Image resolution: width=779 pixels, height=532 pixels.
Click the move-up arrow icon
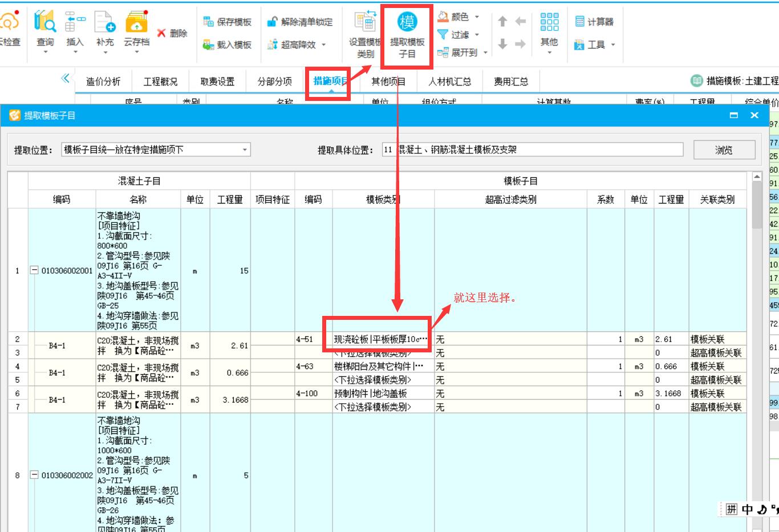pyautogui.click(x=502, y=22)
